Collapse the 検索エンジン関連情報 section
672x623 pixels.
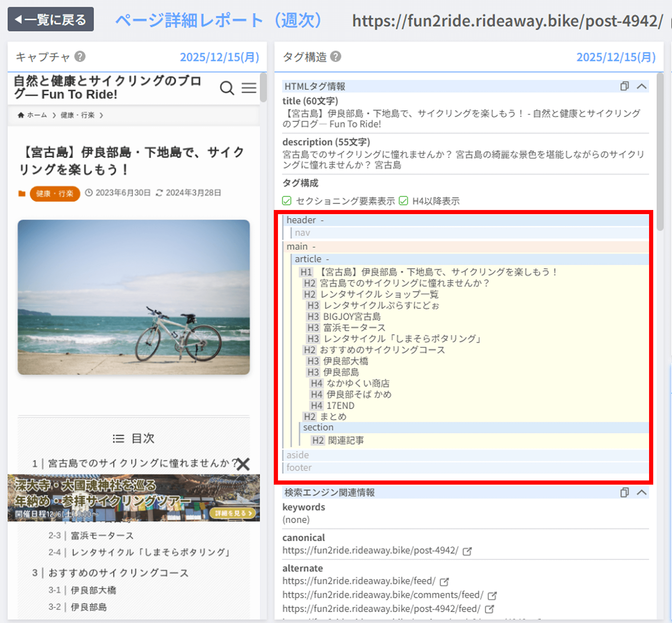pyautogui.click(x=642, y=492)
